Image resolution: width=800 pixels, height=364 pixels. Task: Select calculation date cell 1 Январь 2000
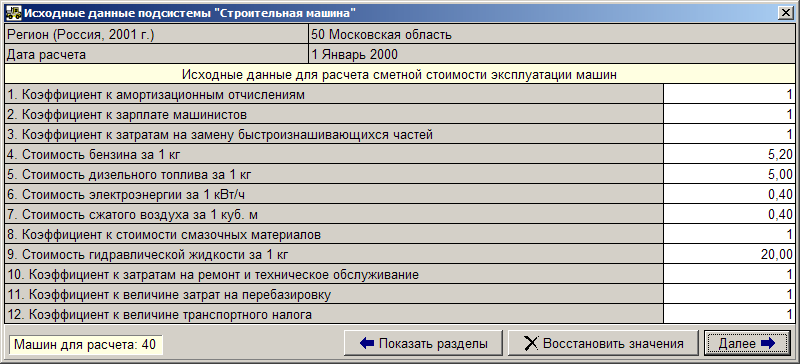point(552,55)
